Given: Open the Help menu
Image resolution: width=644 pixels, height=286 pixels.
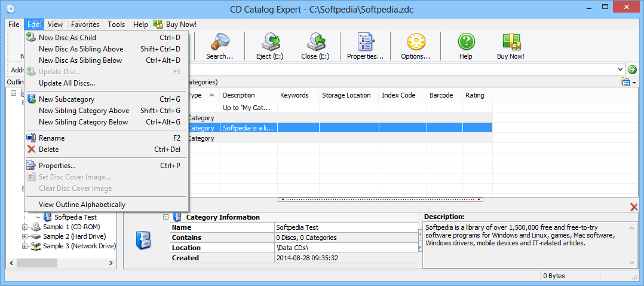Looking at the screenshot, I should (140, 25).
